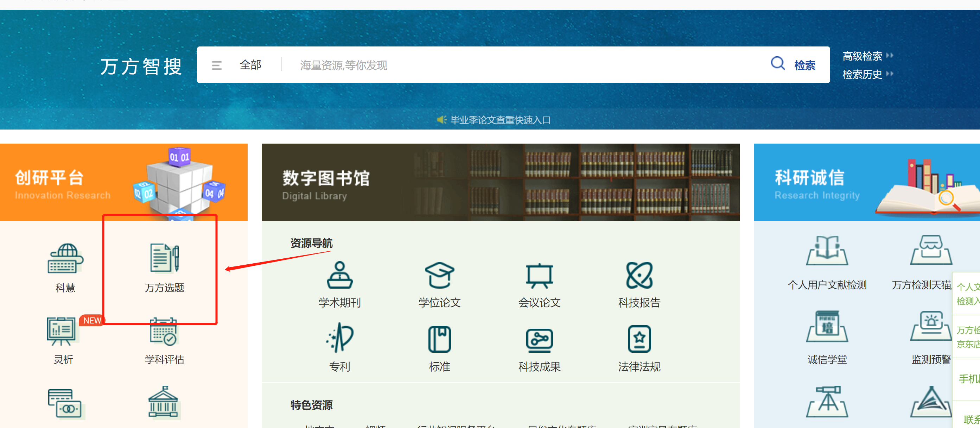Click the 标准 label

[439, 367]
